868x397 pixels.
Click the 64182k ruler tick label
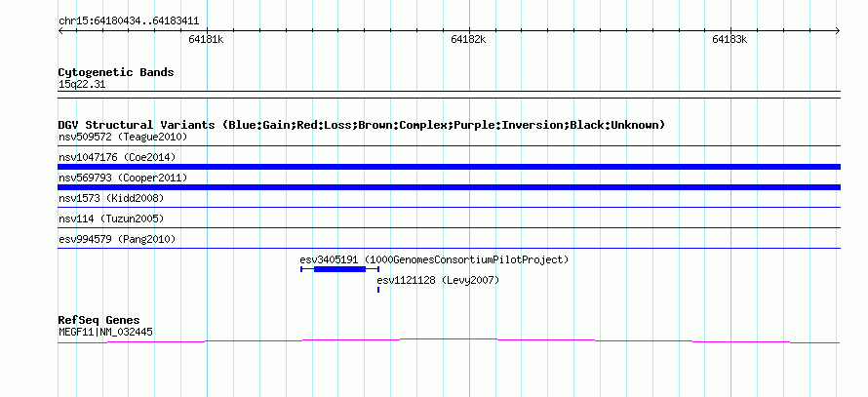pyautogui.click(x=468, y=39)
